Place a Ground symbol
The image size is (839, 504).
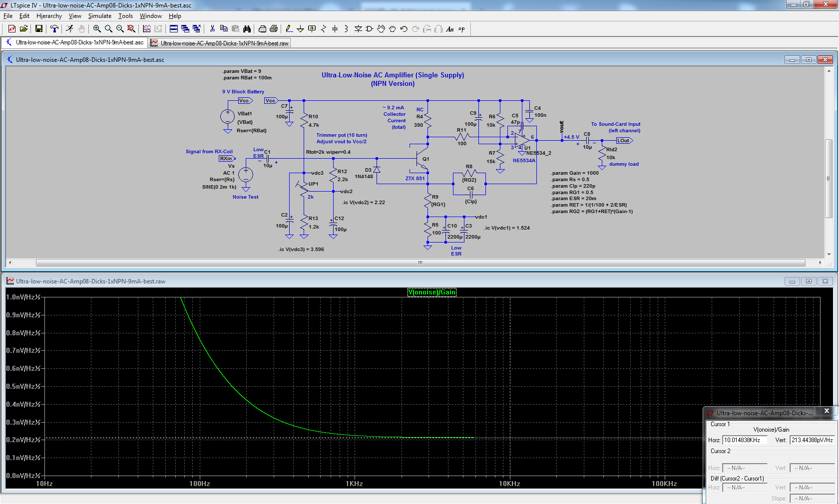click(x=300, y=29)
